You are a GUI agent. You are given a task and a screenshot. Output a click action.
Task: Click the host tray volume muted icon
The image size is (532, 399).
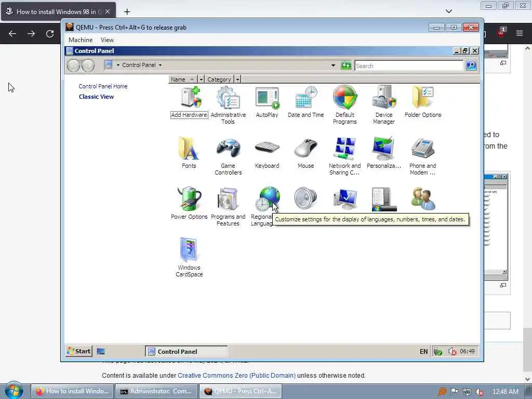[x=479, y=392]
